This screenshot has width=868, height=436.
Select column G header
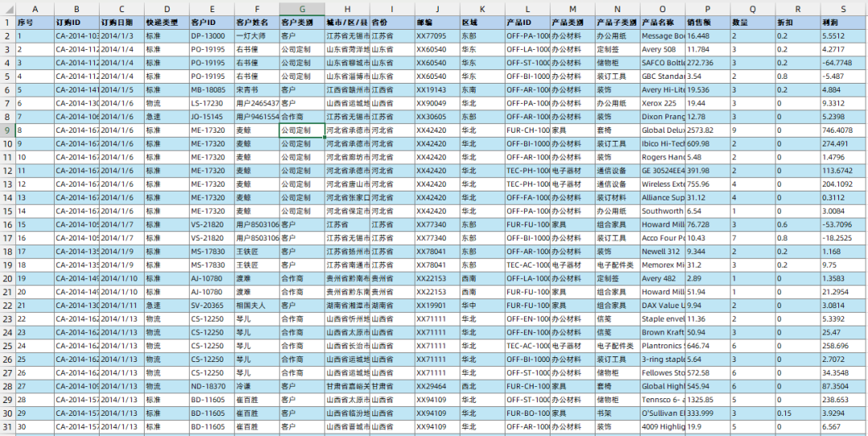tap(302, 9)
